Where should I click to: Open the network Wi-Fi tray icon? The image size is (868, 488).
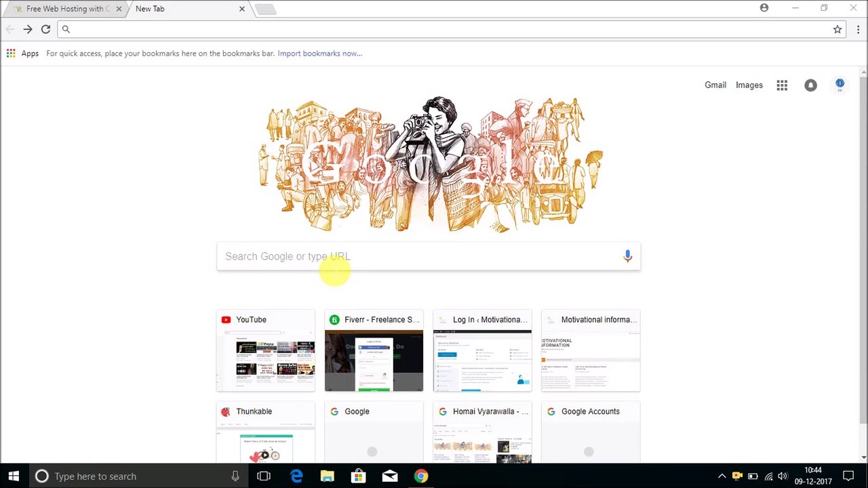pyautogui.click(x=768, y=476)
